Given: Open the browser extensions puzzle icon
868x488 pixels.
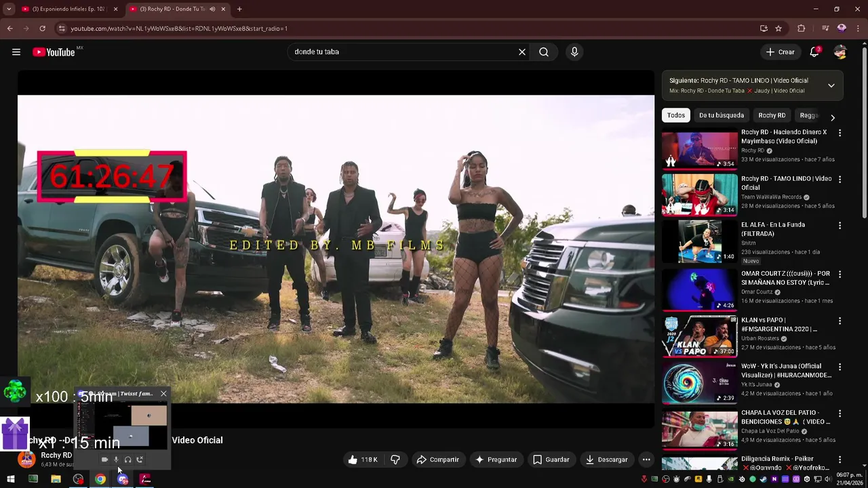Looking at the screenshot, I should pos(802,28).
